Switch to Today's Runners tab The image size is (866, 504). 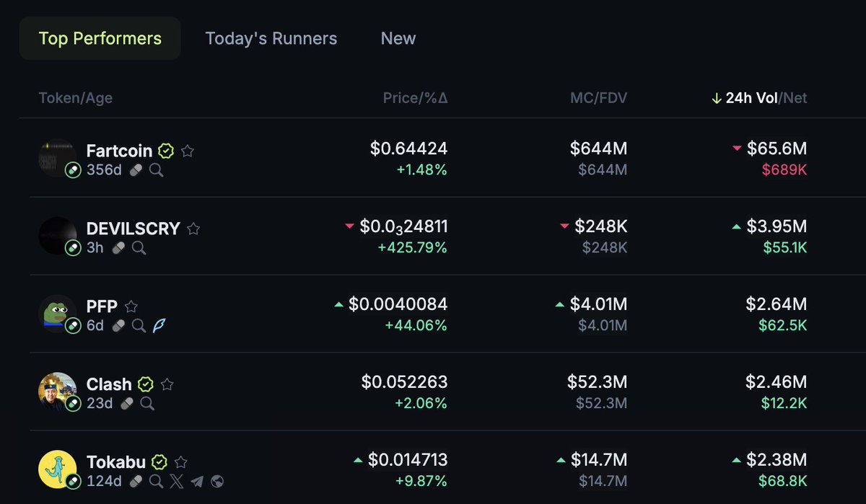click(x=271, y=38)
